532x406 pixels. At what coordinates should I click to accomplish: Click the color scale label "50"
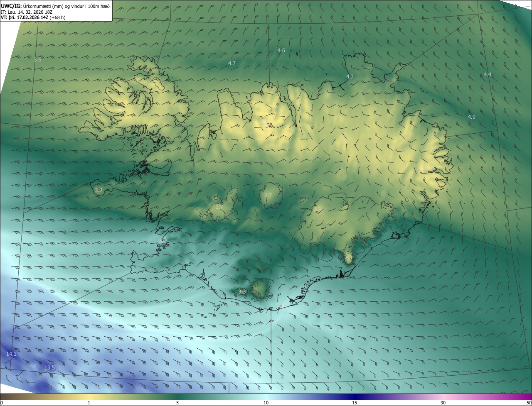click(x=529, y=403)
